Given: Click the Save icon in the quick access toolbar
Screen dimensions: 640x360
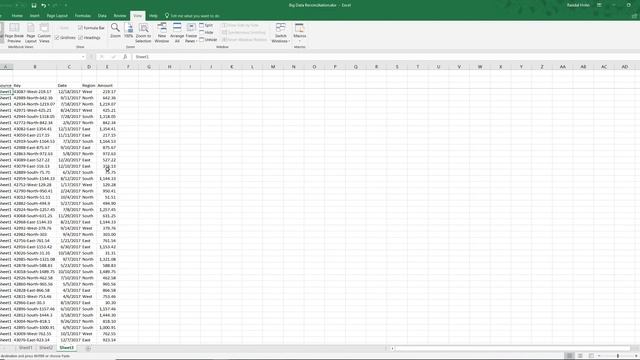Looking at the screenshot, I should 34,5.
